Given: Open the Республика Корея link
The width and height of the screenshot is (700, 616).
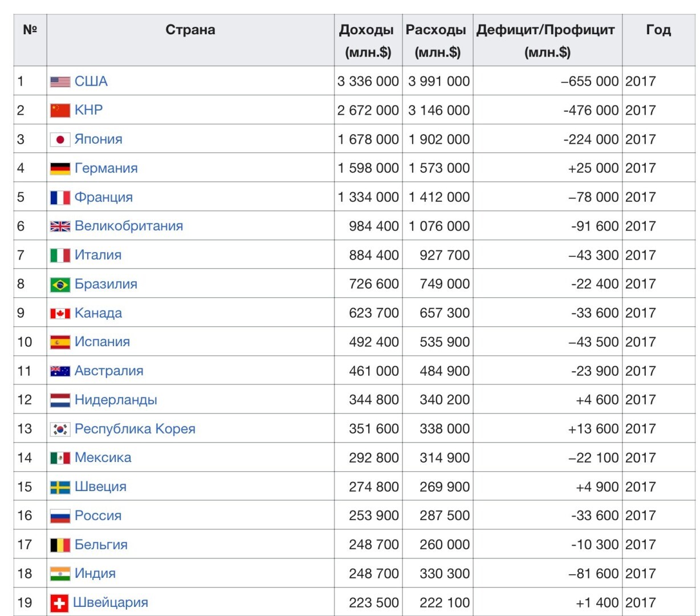Looking at the screenshot, I should click(135, 429).
